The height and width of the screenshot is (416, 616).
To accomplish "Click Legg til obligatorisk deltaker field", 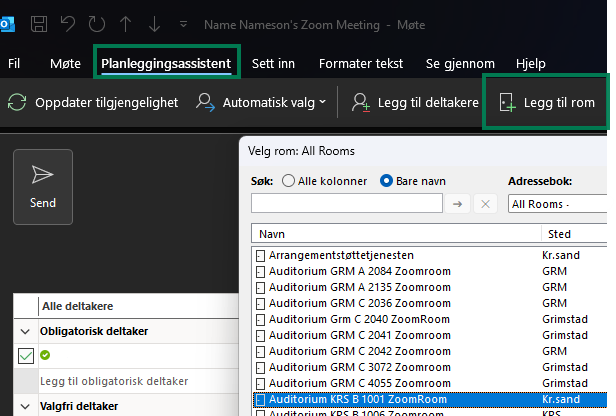I will pos(114,381).
